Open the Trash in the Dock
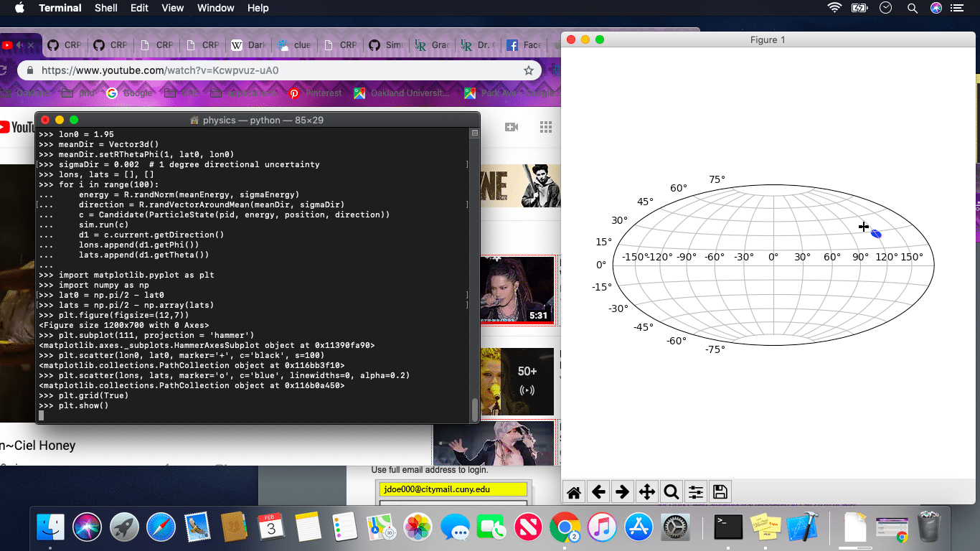980x551 pixels. (x=929, y=528)
